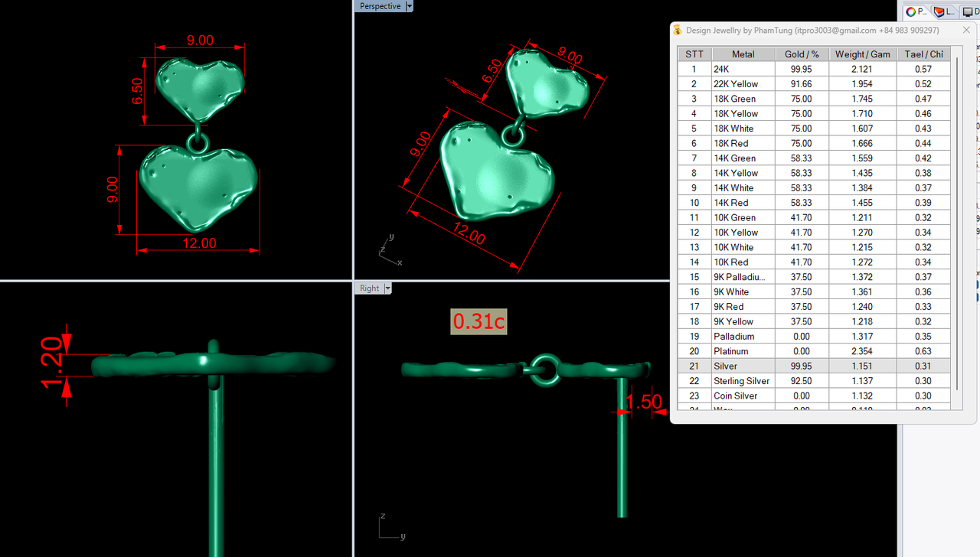Select the 14K Green row
Screen dimensions: 980x557
pyautogui.click(x=815, y=158)
